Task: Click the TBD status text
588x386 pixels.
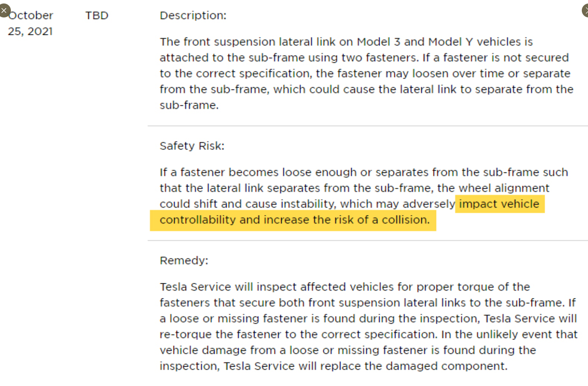Action: [x=97, y=16]
